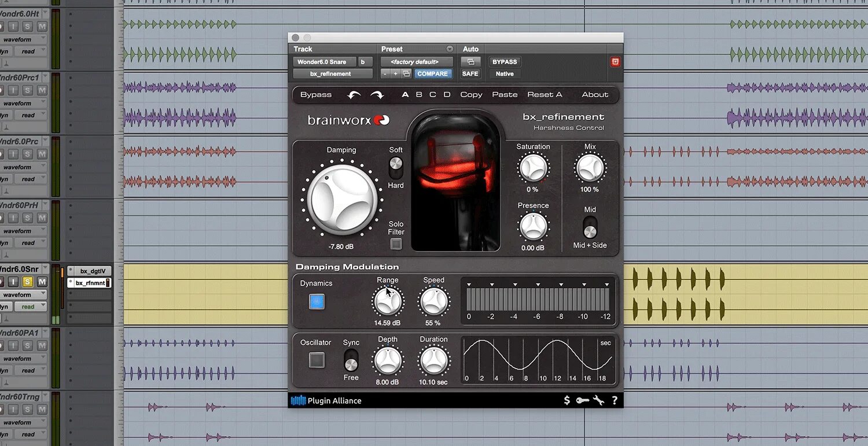The height and width of the screenshot is (446, 868).
Task: Select the bx_dgtlV insert on Snr track
Action: [x=89, y=271]
